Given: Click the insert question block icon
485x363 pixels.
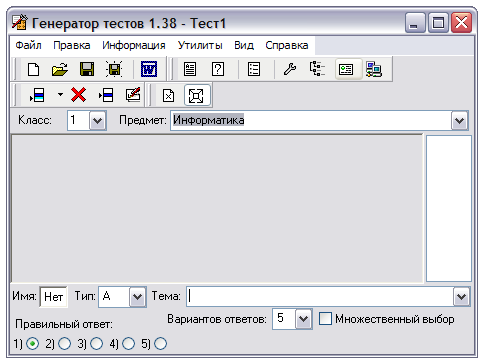Looking at the screenshot, I should [x=106, y=95].
